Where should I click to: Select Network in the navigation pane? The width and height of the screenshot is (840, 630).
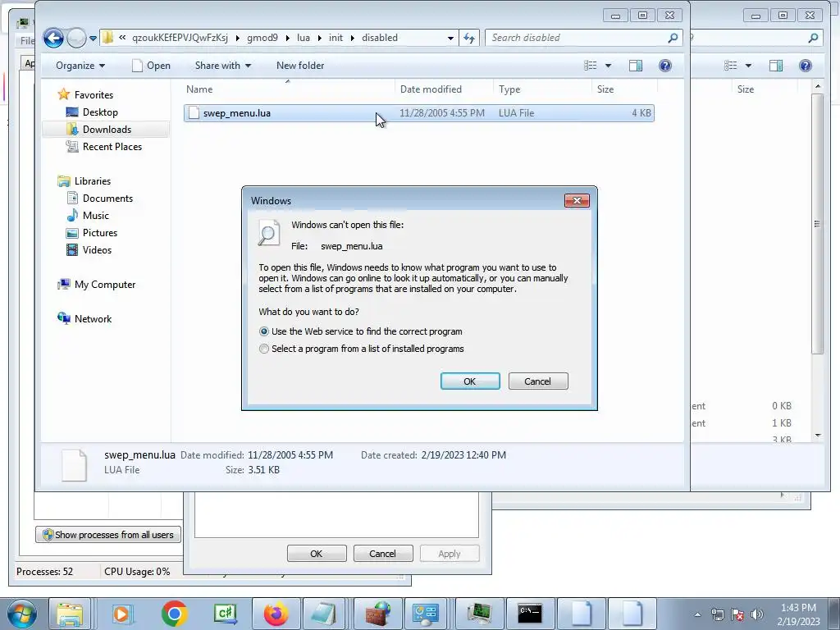pyautogui.click(x=93, y=319)
